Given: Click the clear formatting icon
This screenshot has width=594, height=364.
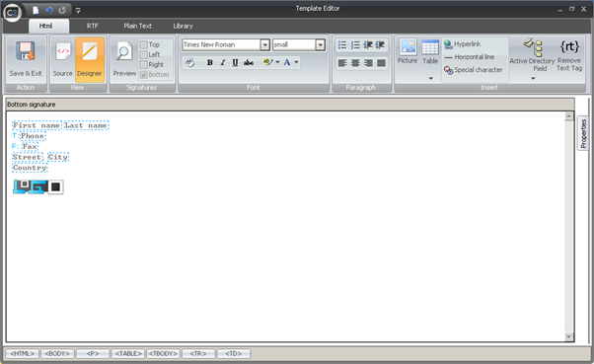Looking at the screenshot, I should pyautogui.click(x=190, y=62).
